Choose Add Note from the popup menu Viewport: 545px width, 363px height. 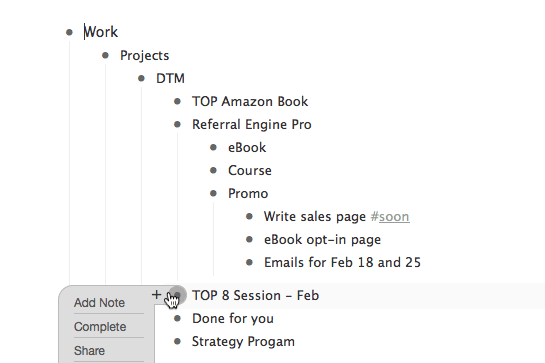(x=99, y=302)
